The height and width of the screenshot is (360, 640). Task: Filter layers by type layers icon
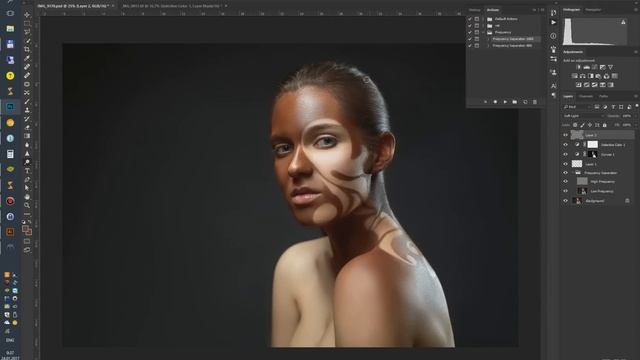coord(613,107)
